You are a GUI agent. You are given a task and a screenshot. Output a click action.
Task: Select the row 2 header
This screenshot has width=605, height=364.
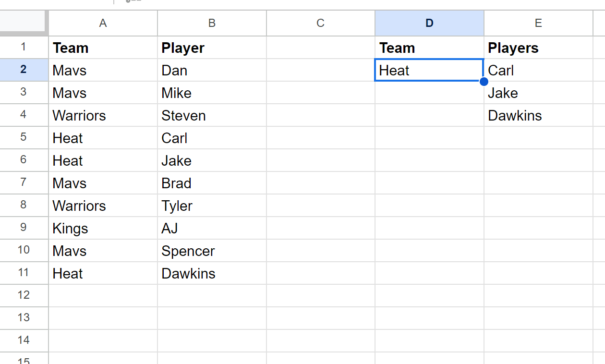[24, 70]
